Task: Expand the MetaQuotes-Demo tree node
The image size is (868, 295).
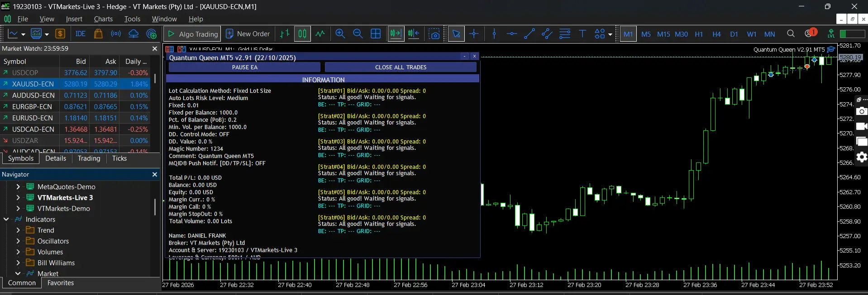Action: (18, 187)
